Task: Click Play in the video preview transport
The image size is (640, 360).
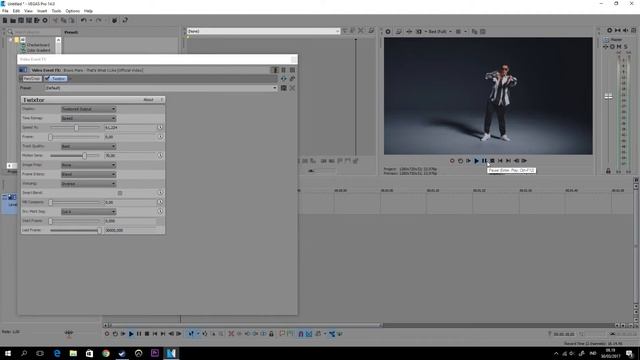Action: pyautogui.click(x=476, y=161)
